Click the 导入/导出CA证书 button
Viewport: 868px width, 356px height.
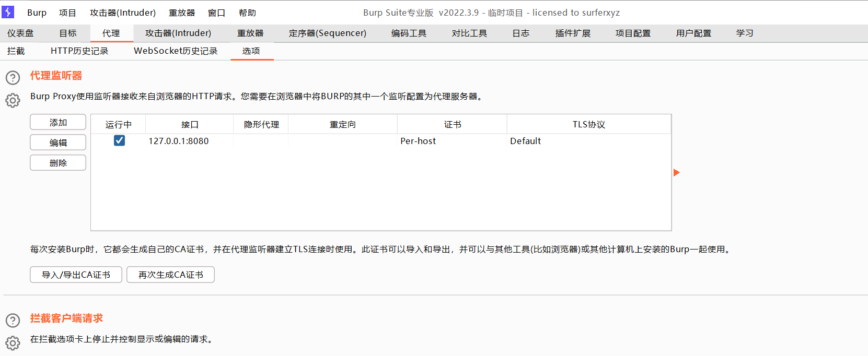click(x=76, y=275)
